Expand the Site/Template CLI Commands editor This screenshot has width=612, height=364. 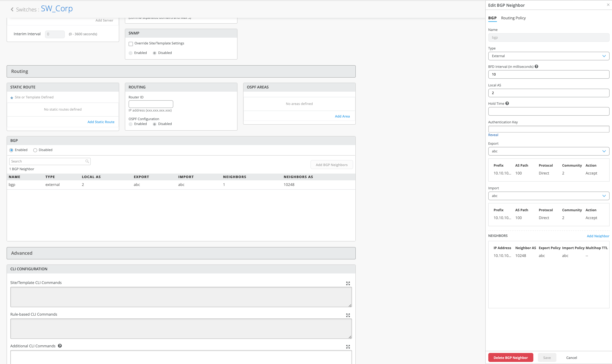348,283
